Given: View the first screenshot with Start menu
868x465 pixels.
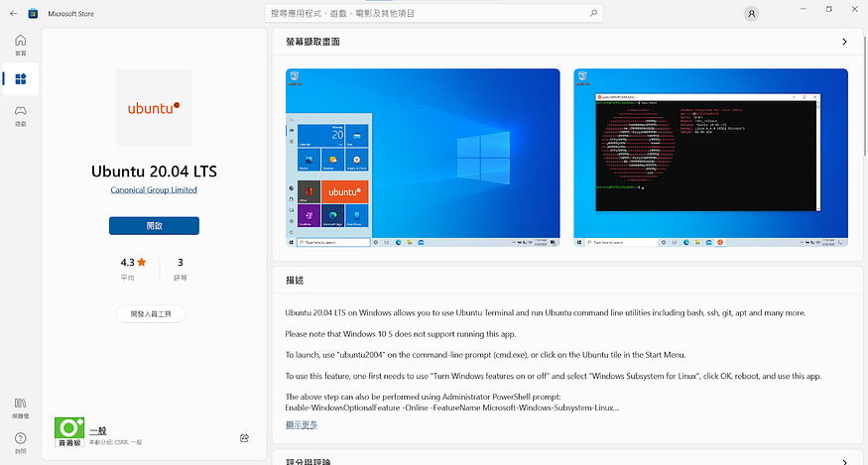Looking at the screenshot, I should (423, 158).
